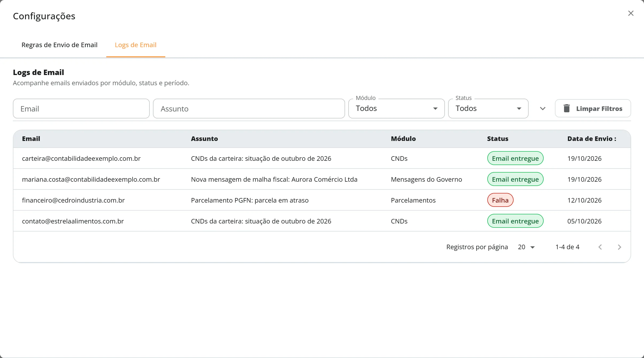This screenshot has height=358, width=644.
Task: Click the 12/10/2026 date cell
Action: [x=584, y=200]
